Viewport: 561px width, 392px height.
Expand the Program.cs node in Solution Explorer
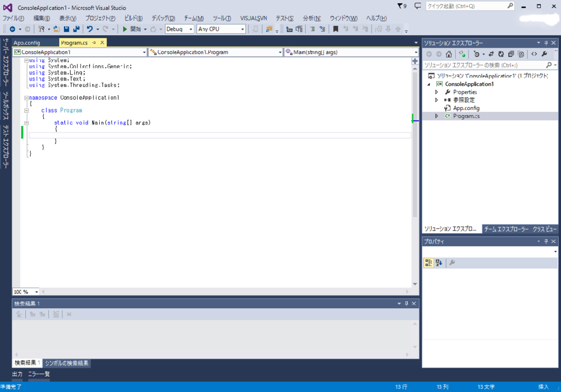coord(437,116)
